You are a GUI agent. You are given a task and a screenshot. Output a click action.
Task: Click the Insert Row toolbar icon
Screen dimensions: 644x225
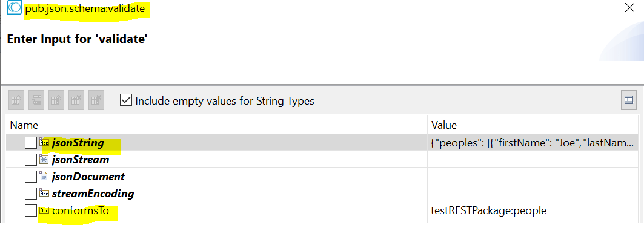click(36, 100)
